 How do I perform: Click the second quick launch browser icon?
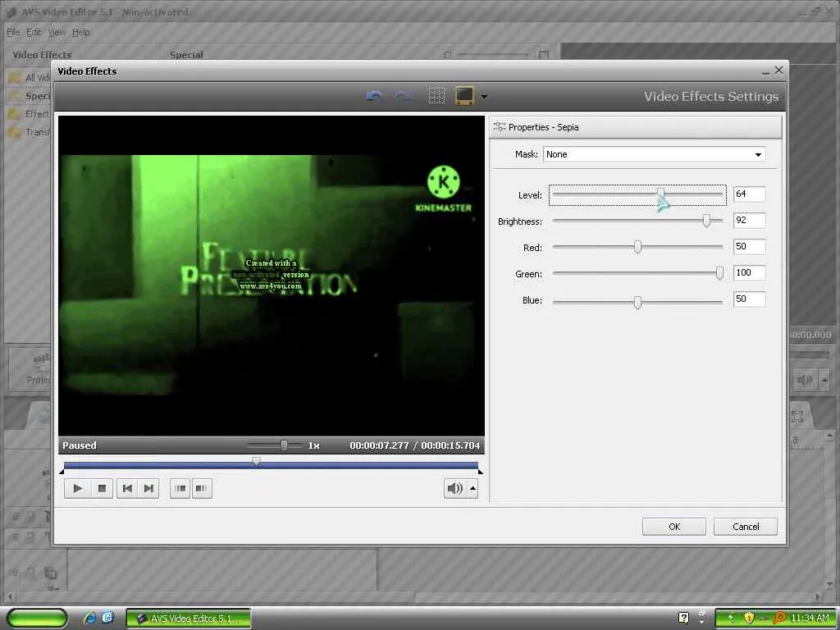[107, 619]
